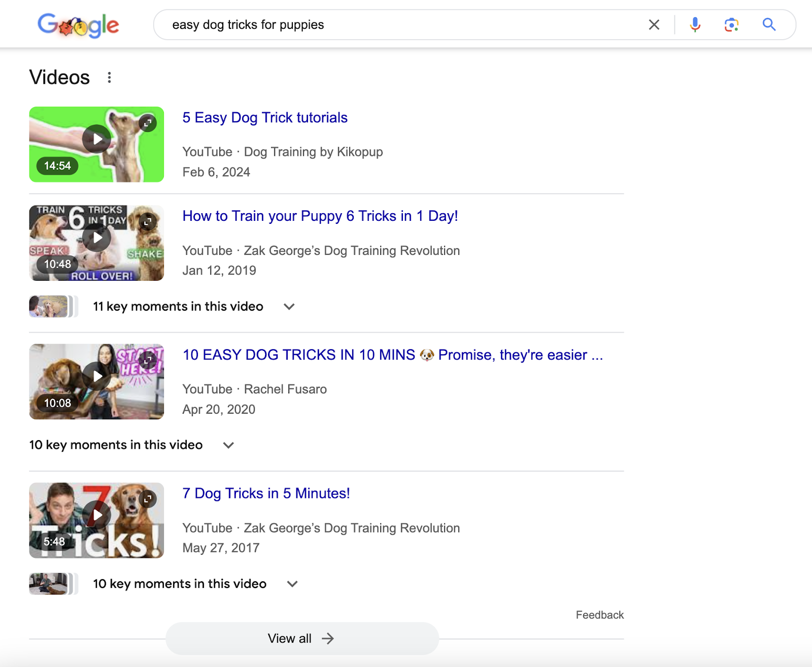Expand 10 key moments for Rachel Fusaro's video

[228, 445]
